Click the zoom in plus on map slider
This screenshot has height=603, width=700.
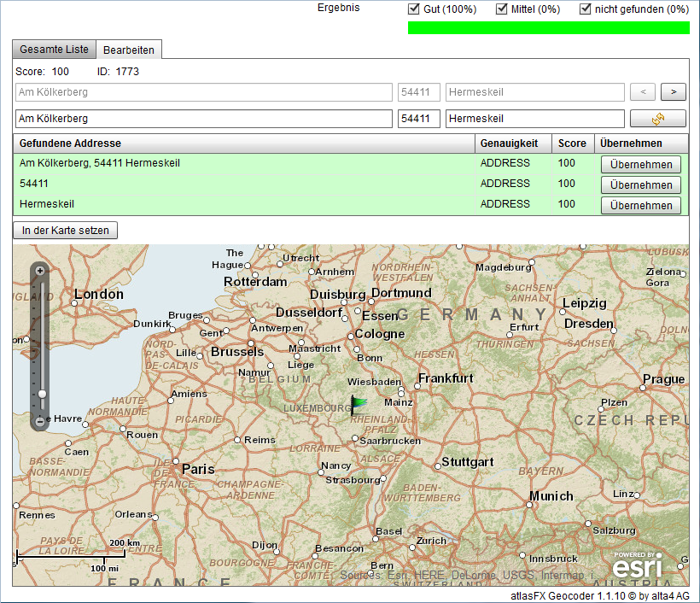pos(40,271)
